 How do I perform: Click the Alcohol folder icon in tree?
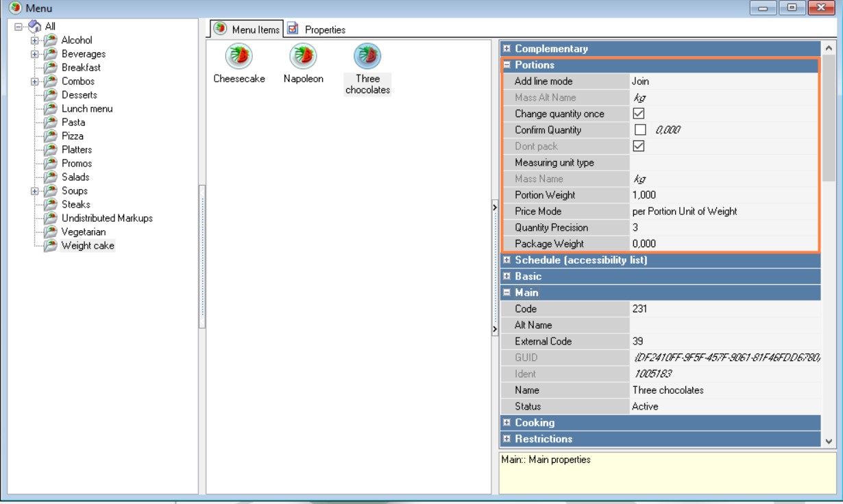(x=50, y=40)
